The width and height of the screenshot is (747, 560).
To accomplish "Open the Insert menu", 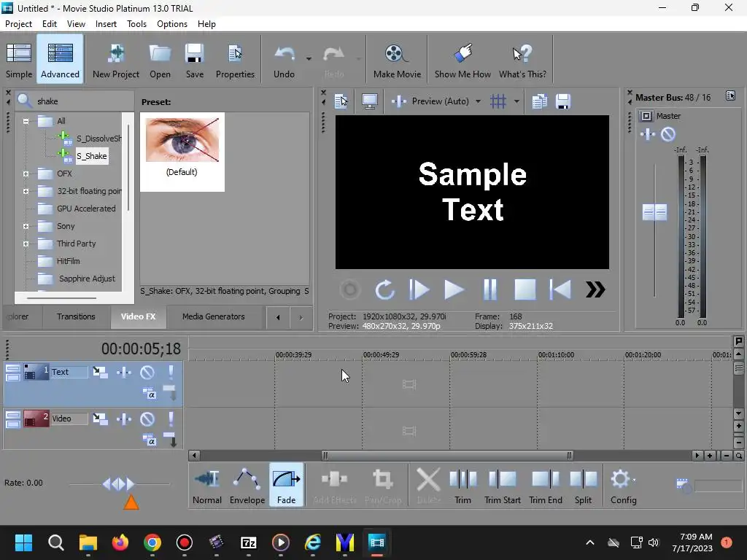I will click(106, 24).
